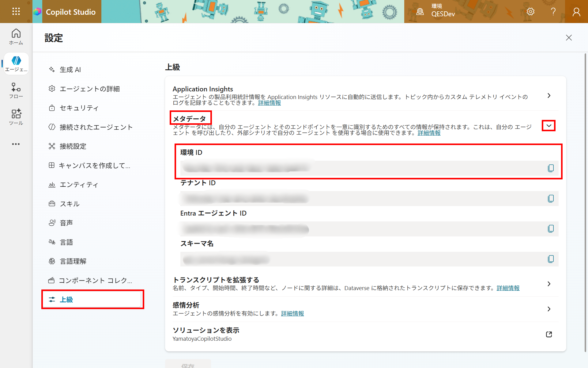Viewport: 588px width, 368px height.
Task: Click the 感情分析 heading
Action: tap(186, 305)
